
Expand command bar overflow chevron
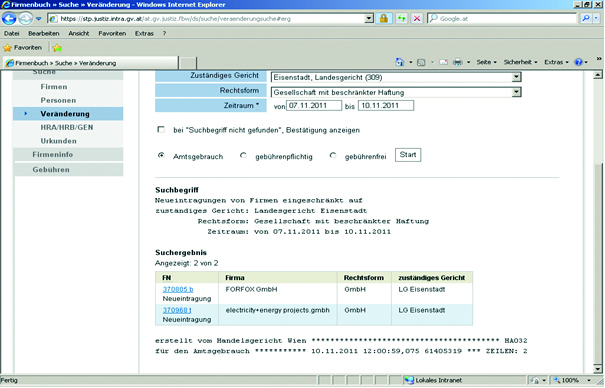click(599, 59)
